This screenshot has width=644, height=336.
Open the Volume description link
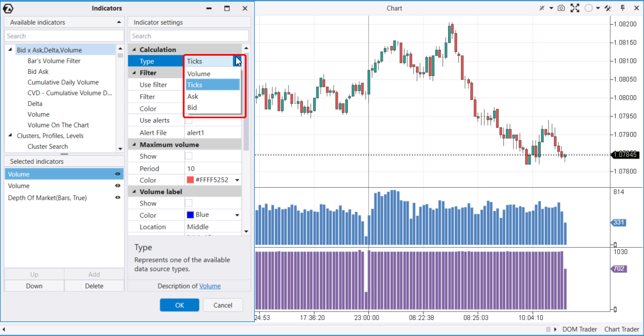[210, 286]
